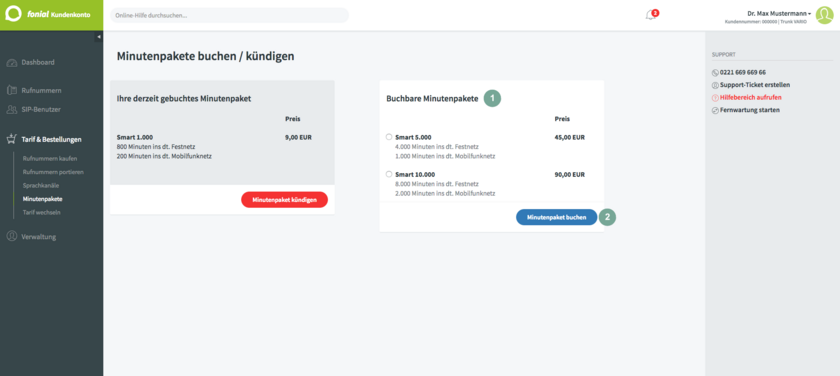Collapse the sidebar with arrow toggle

click(x=99, y=36)
